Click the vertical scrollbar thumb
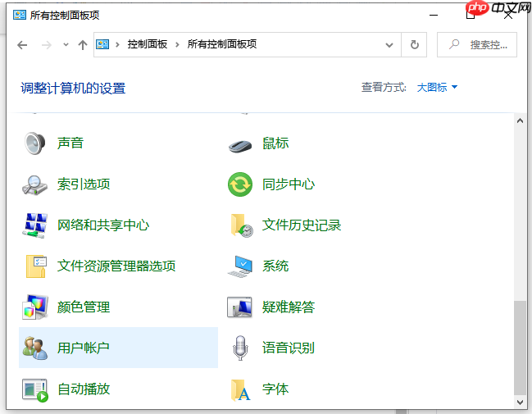The height and width of the screenshot is (414, 532). coord(520,348)
